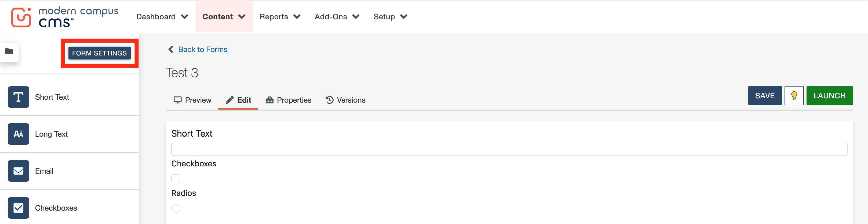
Task: Add the Email element icon
Action: point(19,171)
